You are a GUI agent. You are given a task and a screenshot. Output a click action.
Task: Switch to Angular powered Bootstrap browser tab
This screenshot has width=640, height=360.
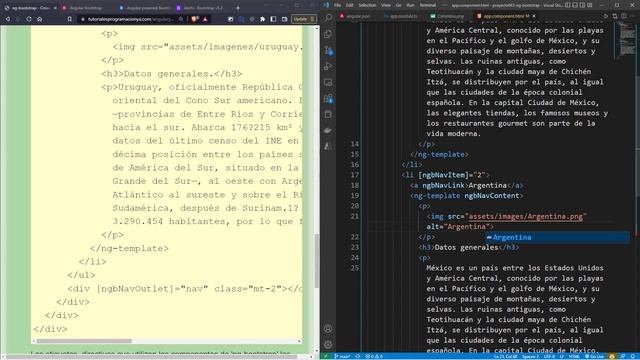(x=145, y=8)
